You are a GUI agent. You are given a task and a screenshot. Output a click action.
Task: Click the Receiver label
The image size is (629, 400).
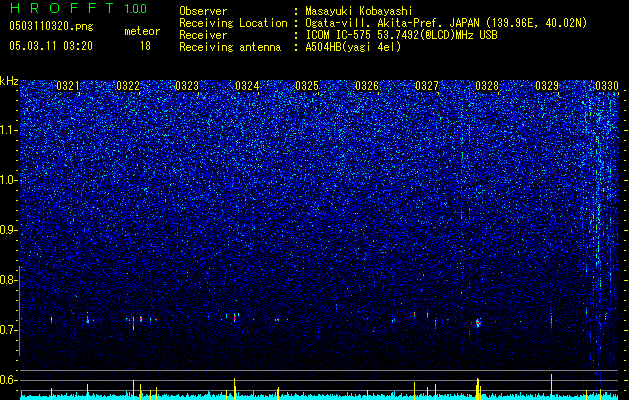coord(203,35)
